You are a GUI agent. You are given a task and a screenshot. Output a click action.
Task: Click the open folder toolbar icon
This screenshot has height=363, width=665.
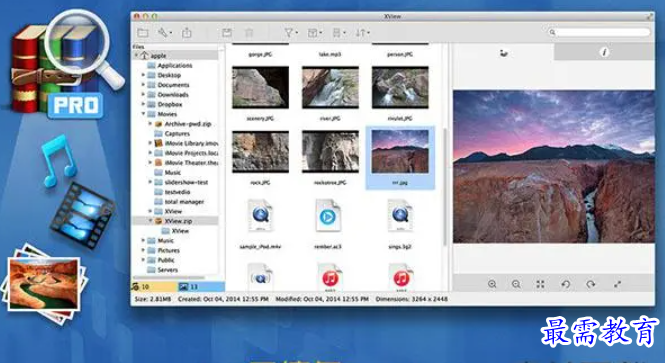click(x=143, y=33)
